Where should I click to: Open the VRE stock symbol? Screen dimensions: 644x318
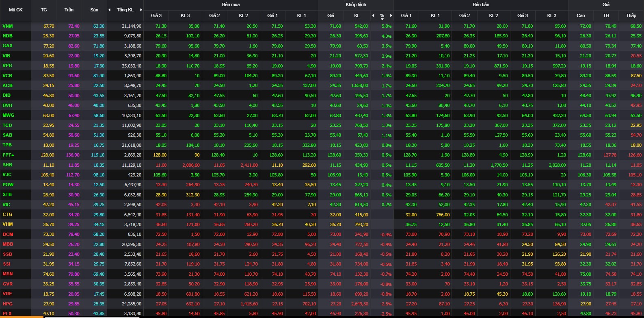coord(7,294)
